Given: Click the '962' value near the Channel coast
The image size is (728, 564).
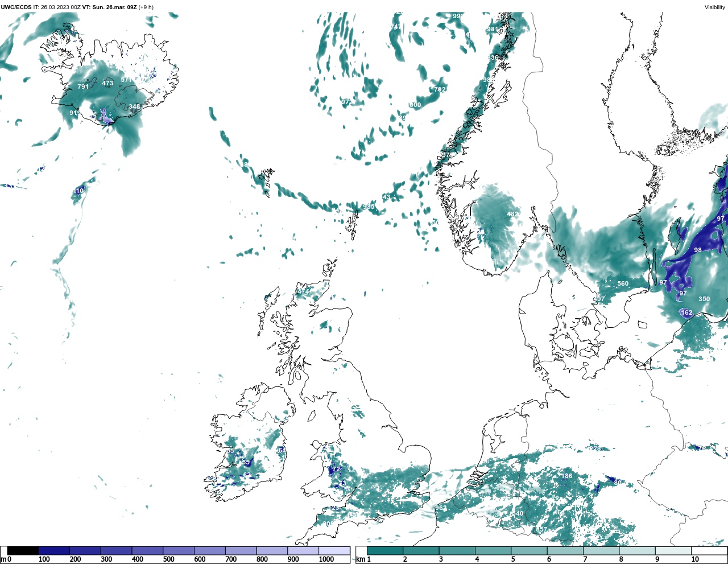Looking at the screenshot, I should tap(441, 508).
